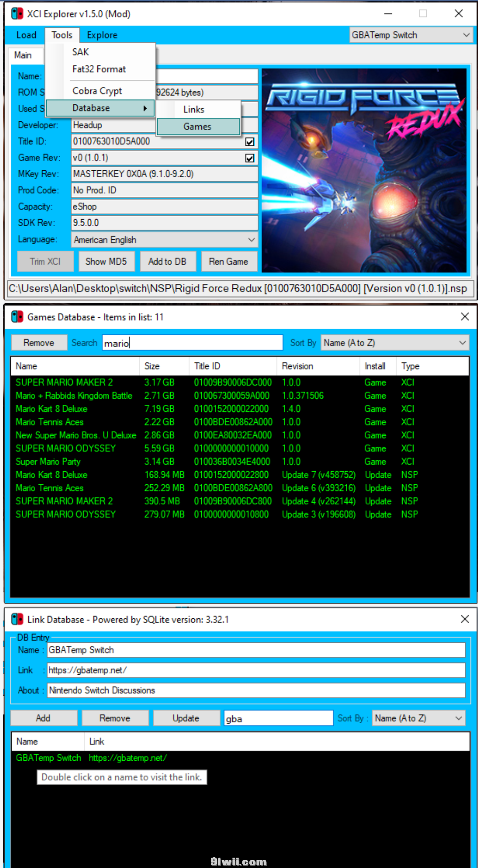Click the DB Entry About field
Viewport: 478px width, 868px height.
pyautogui.click(x=256, y=690)
